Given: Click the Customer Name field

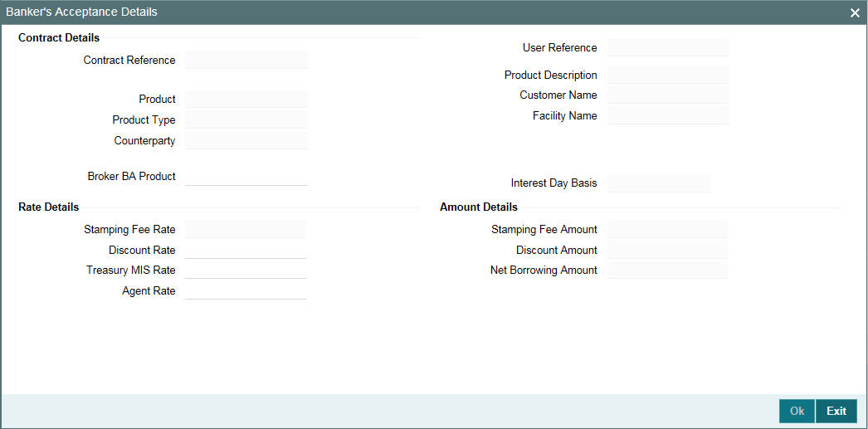Looking at the screenshot, I should pos(668,95).
